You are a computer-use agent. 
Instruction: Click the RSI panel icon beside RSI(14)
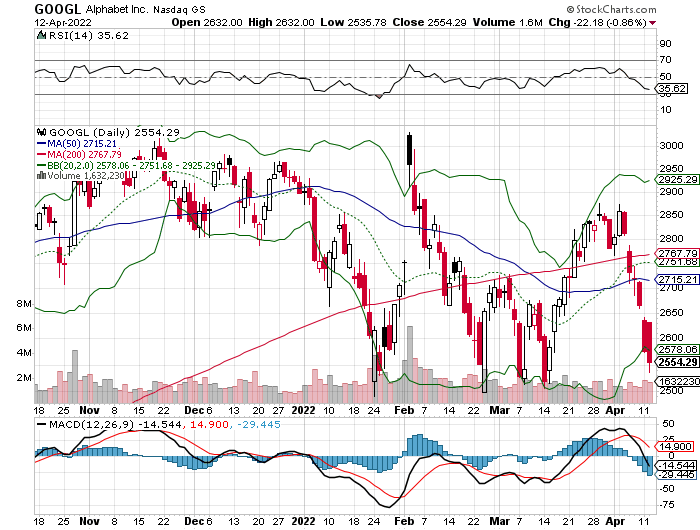(41, 36)
